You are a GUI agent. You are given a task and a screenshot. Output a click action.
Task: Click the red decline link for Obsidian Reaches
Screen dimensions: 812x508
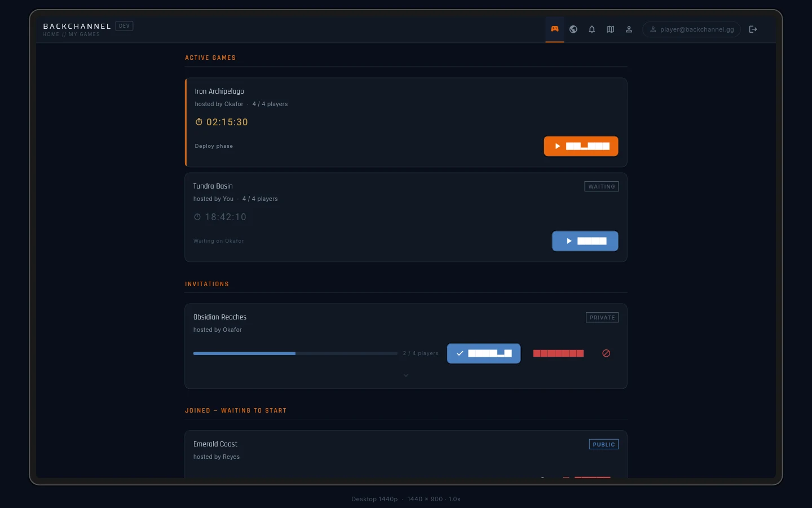(558, 353)
